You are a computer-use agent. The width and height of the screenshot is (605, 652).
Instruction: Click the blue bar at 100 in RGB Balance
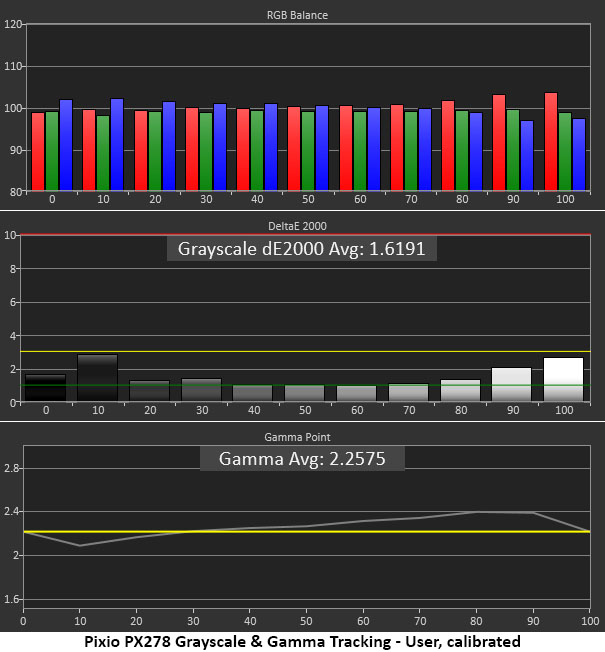(579, 155)
